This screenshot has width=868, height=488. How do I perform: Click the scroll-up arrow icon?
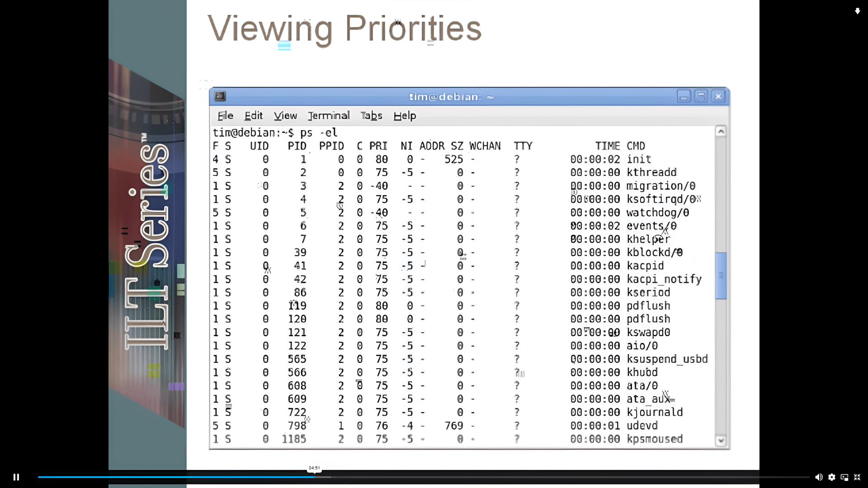720,131
